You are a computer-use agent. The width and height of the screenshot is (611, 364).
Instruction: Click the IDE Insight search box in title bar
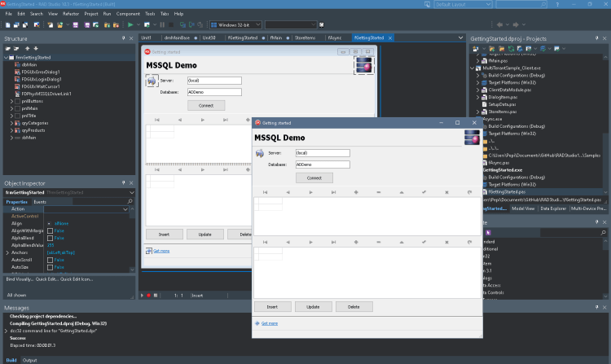pos(521,4)
